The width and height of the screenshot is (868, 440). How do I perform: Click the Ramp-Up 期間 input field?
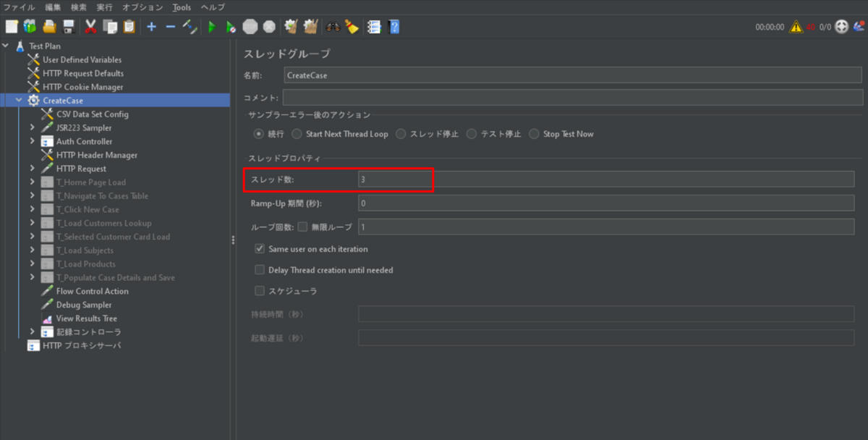point(606,203)
